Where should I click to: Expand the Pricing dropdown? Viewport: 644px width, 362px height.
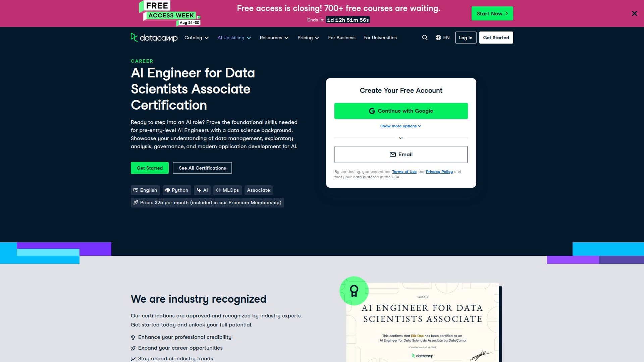[308, 38]
